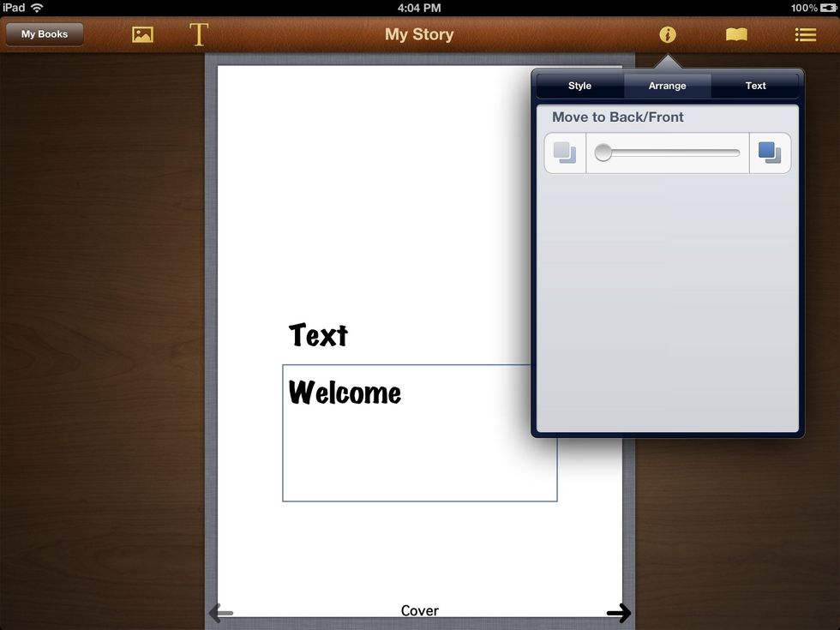Open the page list icon
840x630 pixels.
tap(804, 34)
